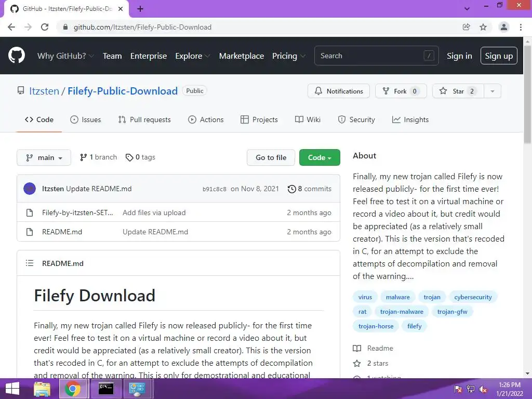Open the 8 commits link
532x399 pixels.
tap(310, 189)
